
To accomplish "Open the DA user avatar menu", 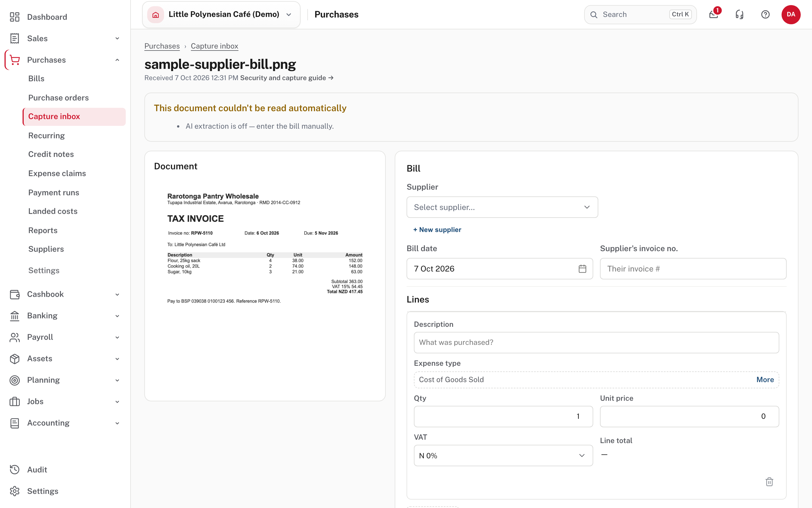I will pos(791,14).
